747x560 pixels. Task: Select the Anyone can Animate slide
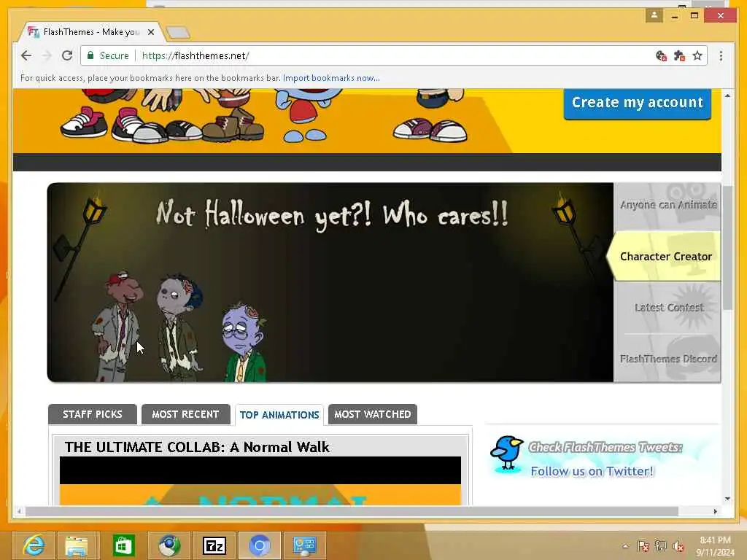tap(667, 206)
